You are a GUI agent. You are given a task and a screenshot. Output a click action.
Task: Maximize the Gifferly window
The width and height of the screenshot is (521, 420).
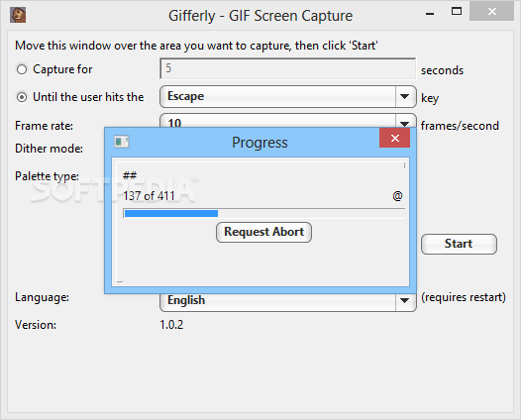457,11
